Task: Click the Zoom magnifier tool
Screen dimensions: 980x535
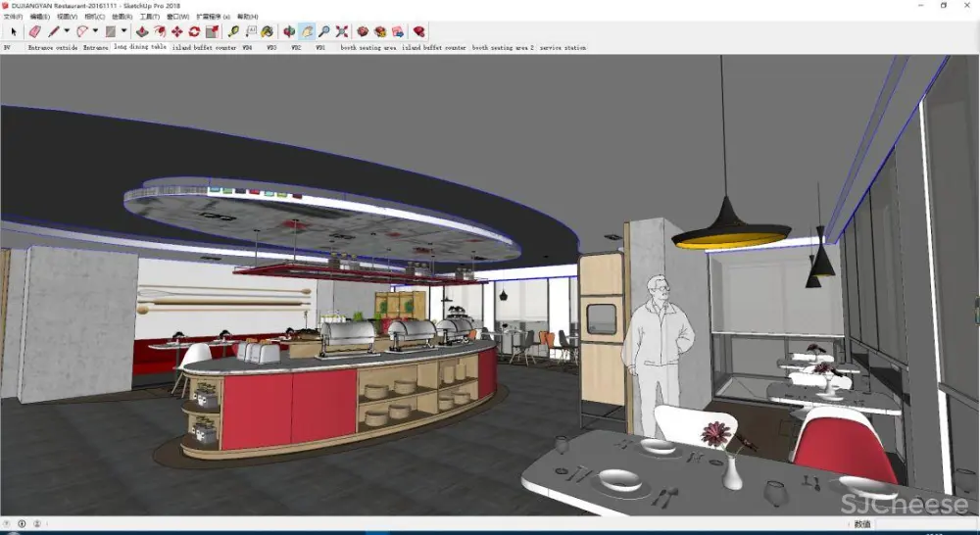Action: [324, 32]
